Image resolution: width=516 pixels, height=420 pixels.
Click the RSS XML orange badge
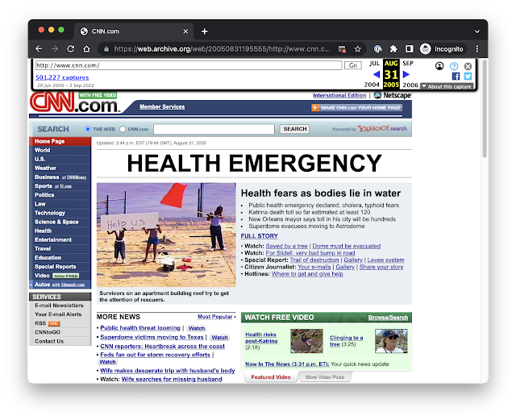point(54,323)
